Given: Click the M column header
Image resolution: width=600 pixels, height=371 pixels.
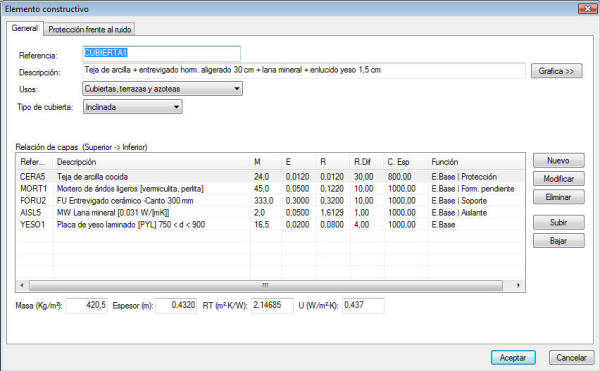Looking at the screenshot, I should pyautogui.click(x=266, y=162).
